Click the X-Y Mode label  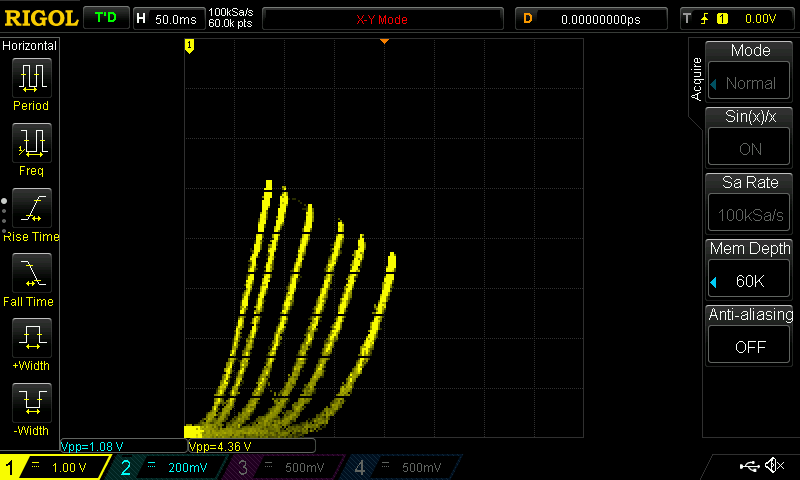point(382,20)
